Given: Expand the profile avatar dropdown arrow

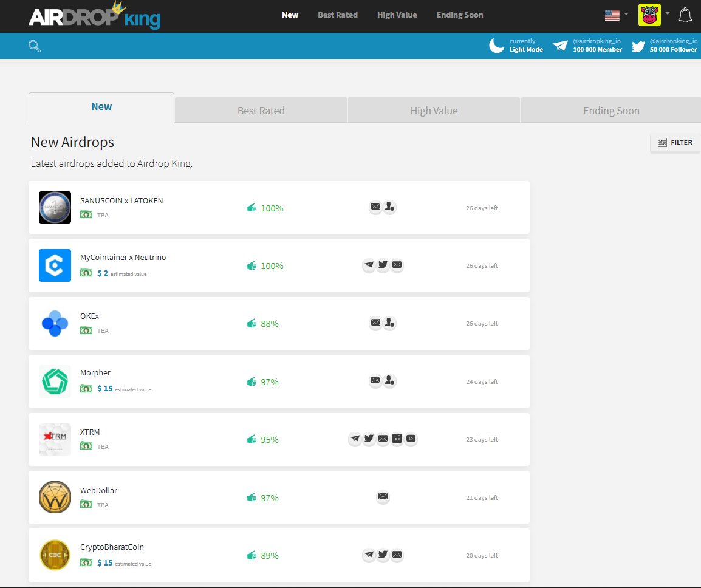Looking at the screenshot, I should coord(667,13).
